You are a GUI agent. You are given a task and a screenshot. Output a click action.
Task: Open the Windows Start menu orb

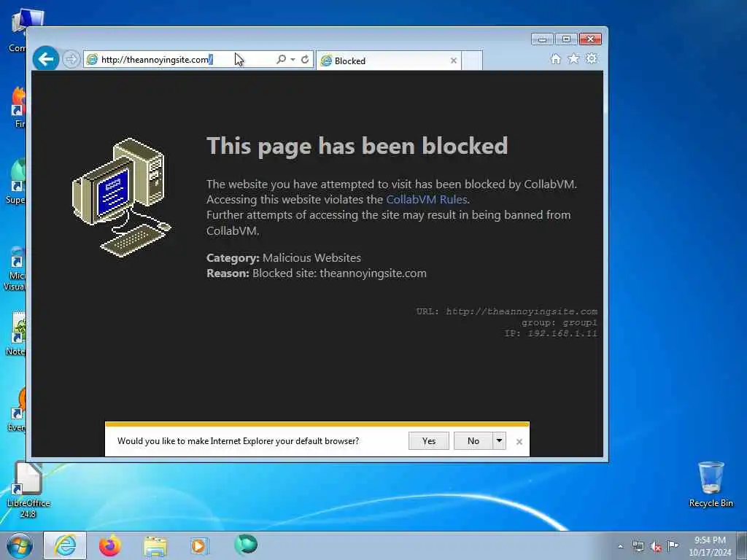(20, 545)
